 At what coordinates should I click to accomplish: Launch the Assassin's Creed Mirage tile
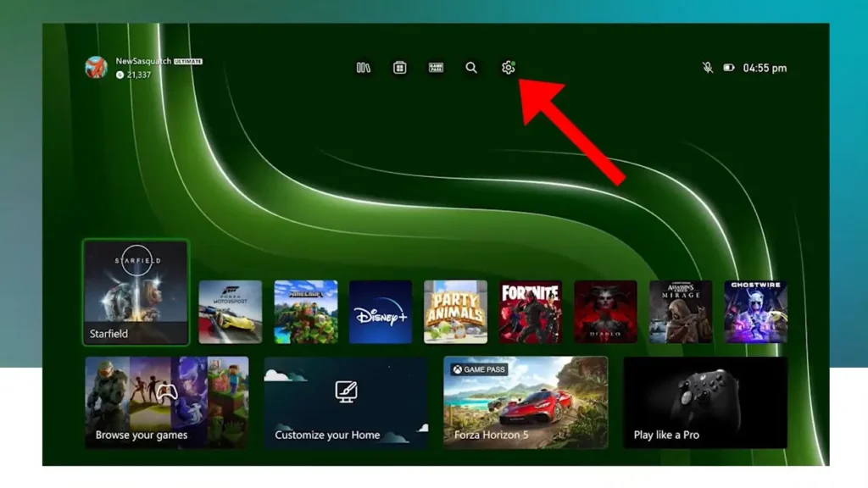point(681,312)
